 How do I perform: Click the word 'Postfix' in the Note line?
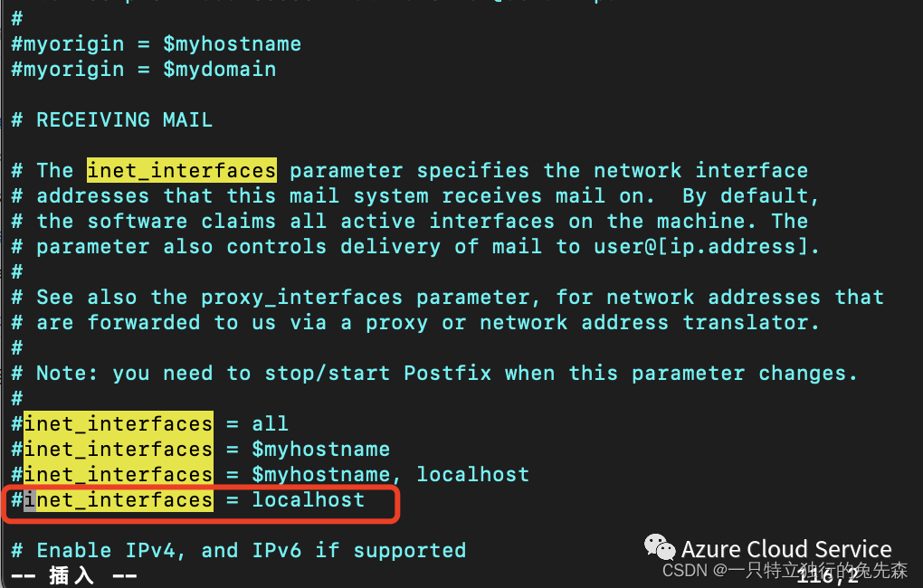point(447,374)
